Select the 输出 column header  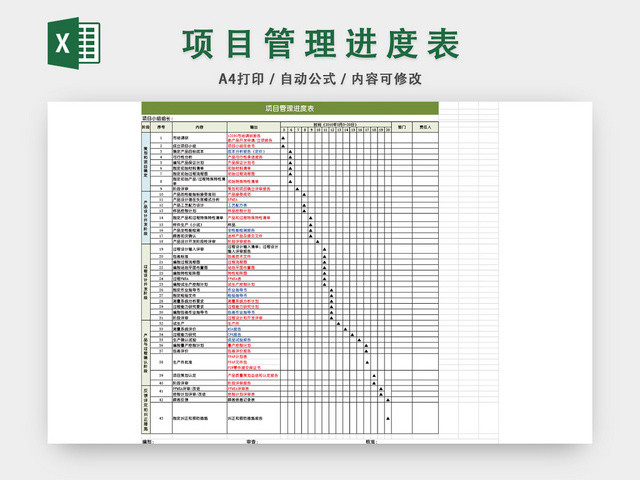coord(253,127)
